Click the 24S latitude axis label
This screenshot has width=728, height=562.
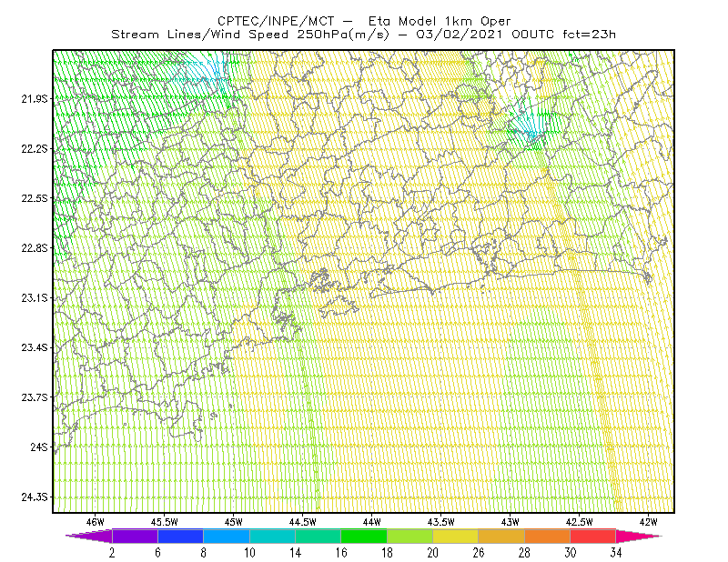point(39,447)
